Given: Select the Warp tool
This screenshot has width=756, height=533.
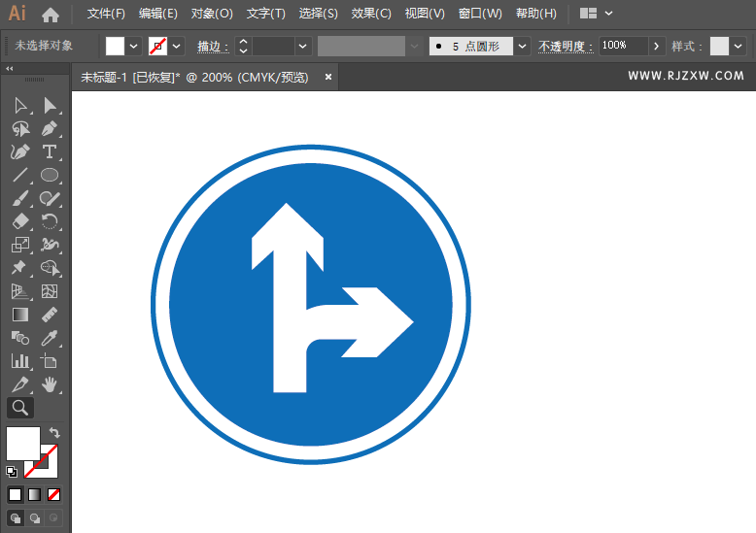Looking at the screenshot, I should click(x=50, y=245).
